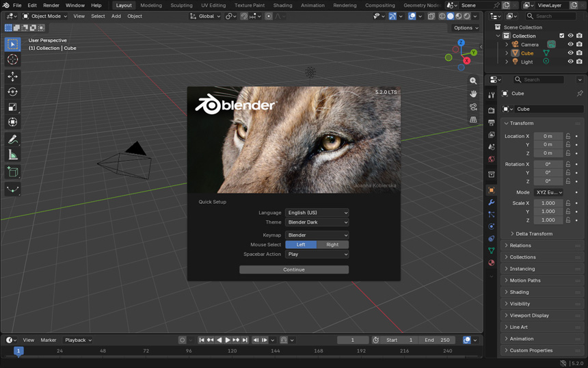Open the Theme dropdown
This screenshot has width=588, height=368.
(317, 222)
